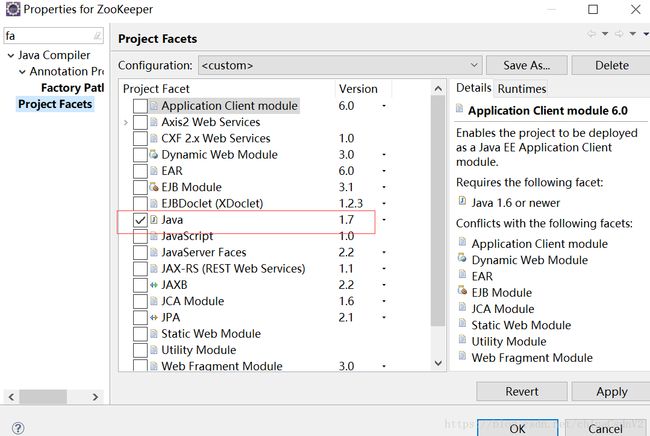
Task: Check the CXF 2.x Web Services box
Action: 140,138
